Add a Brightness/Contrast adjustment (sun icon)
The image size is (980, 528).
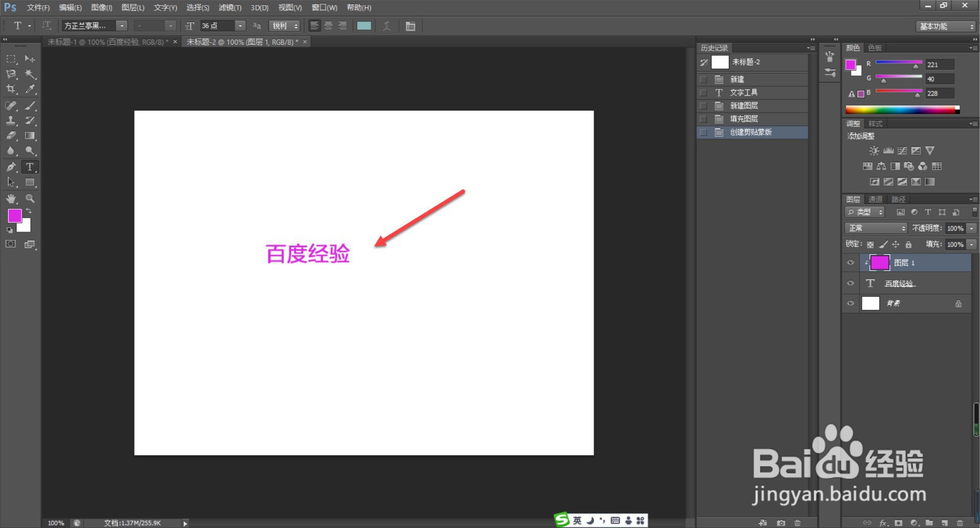pos(874,151)
